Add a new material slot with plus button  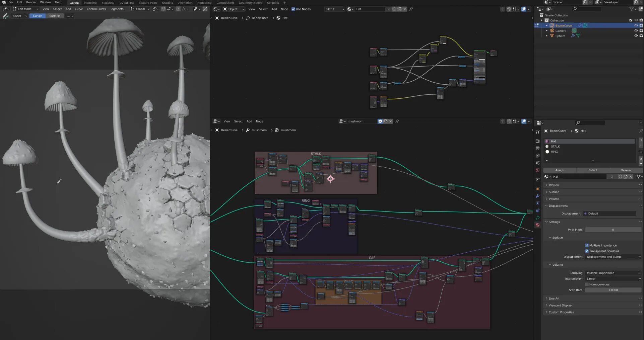641,140
